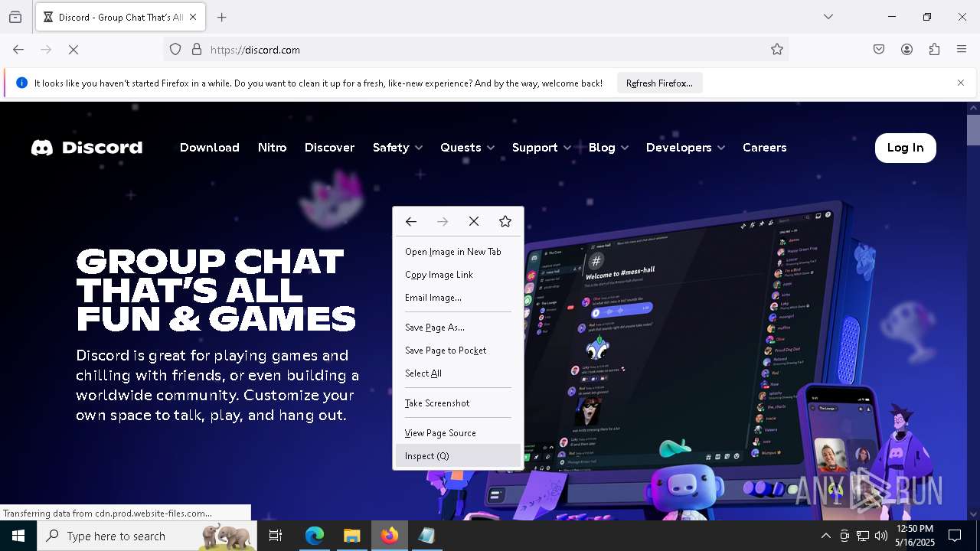This screenshot has height=551, width=980.
Task: Open Task View on taskbar
Action: point(276,536)
